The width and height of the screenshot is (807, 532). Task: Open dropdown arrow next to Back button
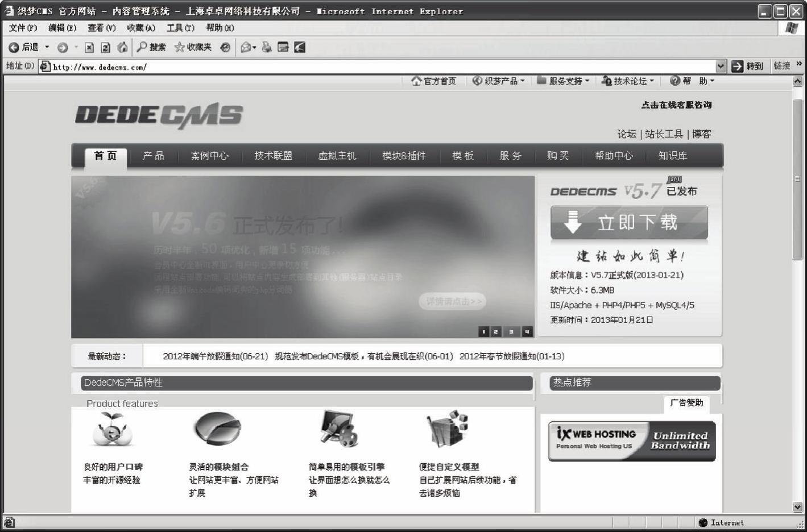(x=47, y=48)
